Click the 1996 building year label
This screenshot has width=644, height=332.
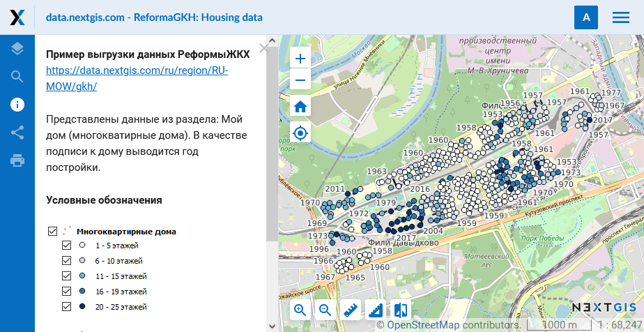point(319,249)
